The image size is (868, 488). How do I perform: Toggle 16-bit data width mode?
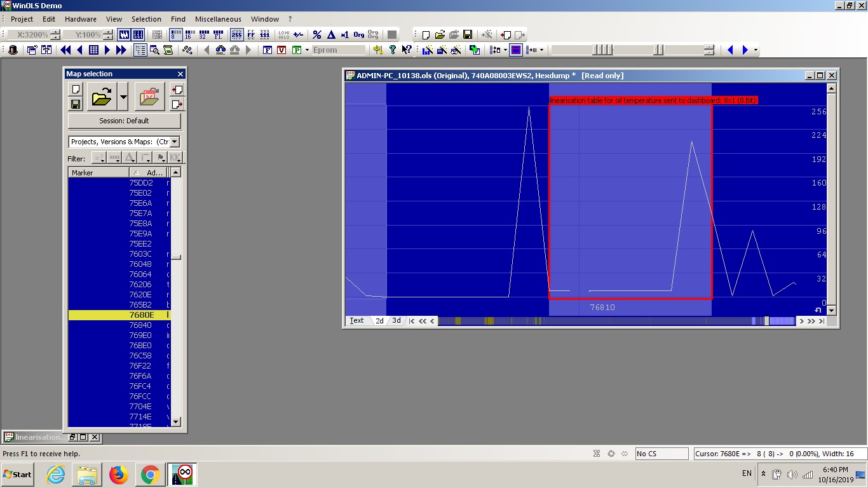pos(189,35)
